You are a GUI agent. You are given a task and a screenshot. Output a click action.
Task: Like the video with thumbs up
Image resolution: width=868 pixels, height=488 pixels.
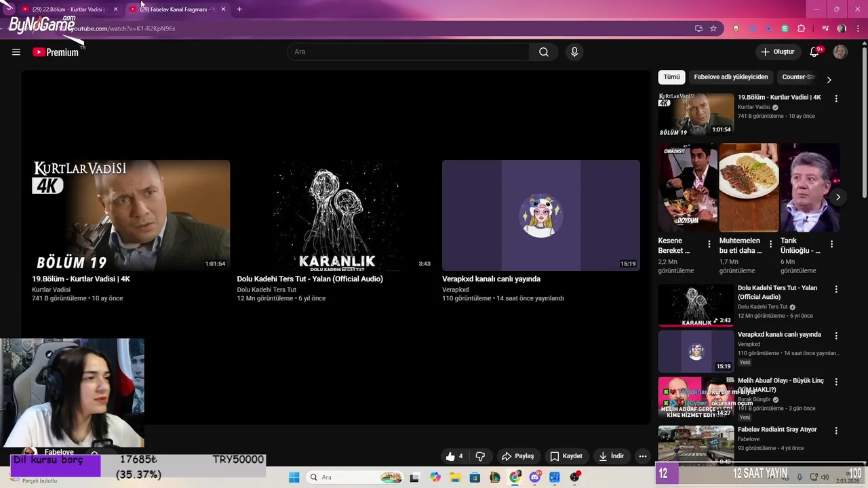[454, 456]
